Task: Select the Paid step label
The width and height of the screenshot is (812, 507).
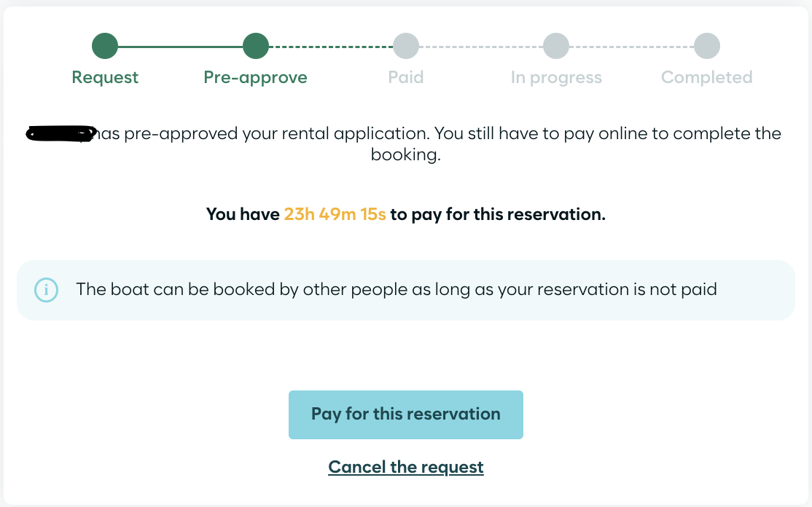Action: tap(406, 77)
